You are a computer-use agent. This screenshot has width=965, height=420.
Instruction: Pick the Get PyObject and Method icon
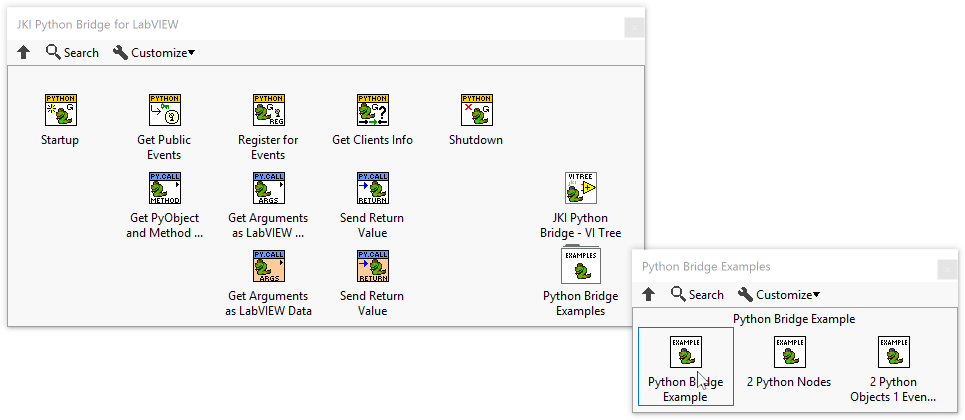pos(164,188)
